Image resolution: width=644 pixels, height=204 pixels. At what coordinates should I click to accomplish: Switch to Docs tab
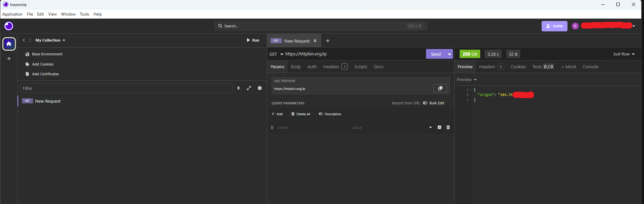(379, 67)
